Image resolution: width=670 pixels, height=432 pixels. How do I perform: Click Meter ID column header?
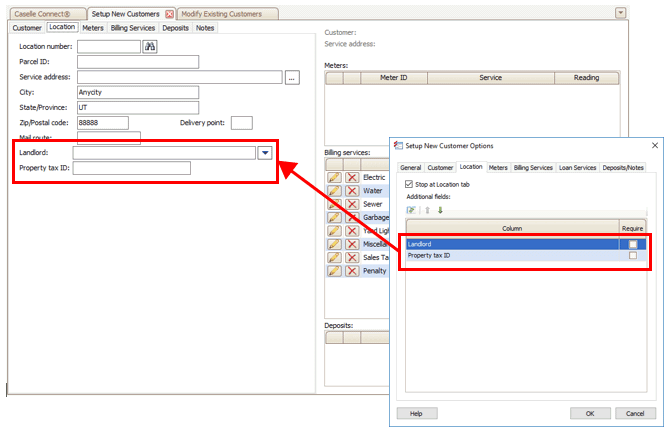click(394, 78)
